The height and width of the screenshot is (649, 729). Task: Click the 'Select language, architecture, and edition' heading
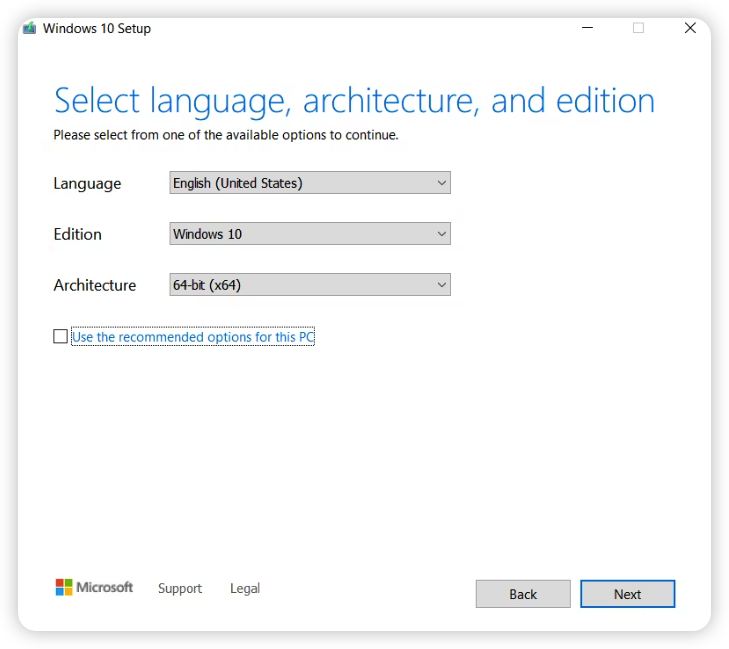(x=354, y=100)
